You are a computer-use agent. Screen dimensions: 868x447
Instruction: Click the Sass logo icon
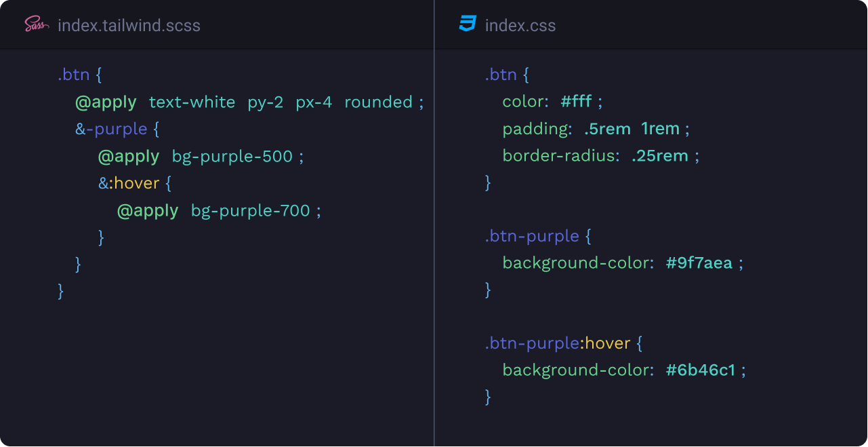[37, 25]
